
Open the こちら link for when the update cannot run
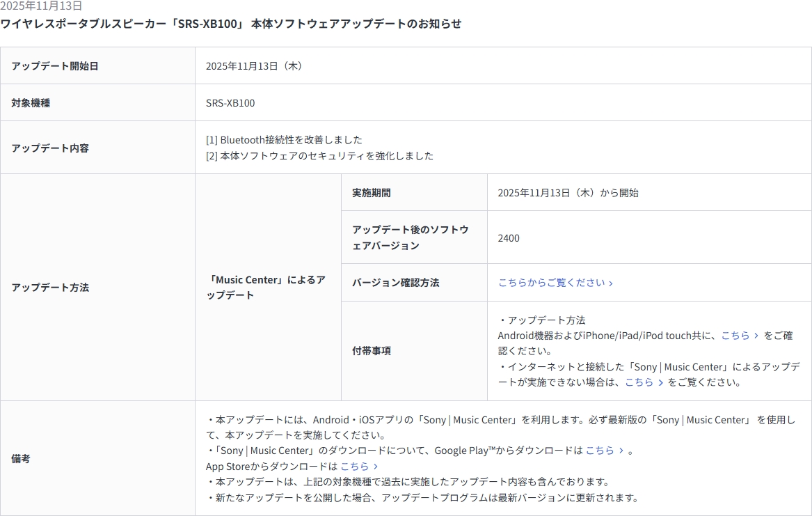(x=639, y=382)
